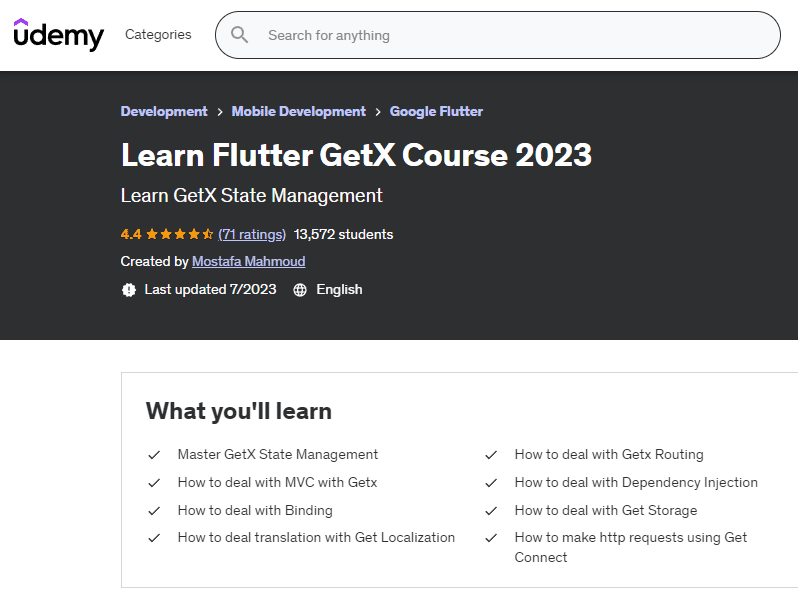798x597 pixels.
Task: Go to Development breadcrumb
Action: click(164, 112)
